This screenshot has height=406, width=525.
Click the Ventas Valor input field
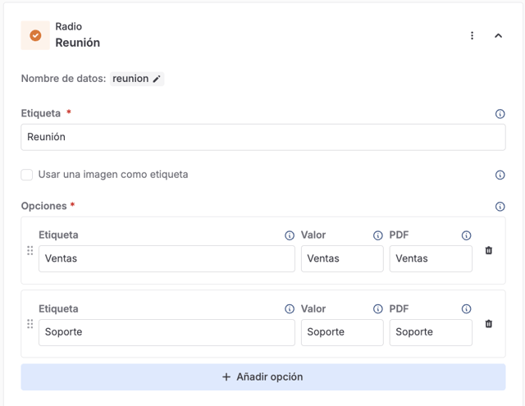click(x=342, y=258)
